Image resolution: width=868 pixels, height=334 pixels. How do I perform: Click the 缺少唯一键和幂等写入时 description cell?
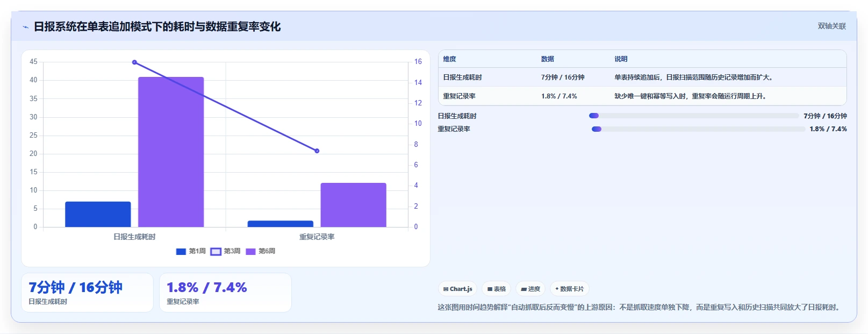coord(691,96)
